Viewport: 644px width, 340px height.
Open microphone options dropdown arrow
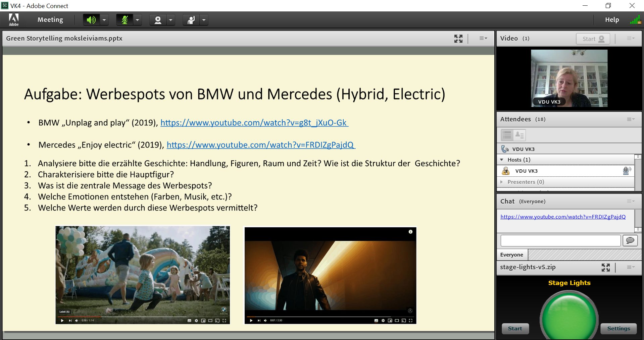[x=137, y=20]
